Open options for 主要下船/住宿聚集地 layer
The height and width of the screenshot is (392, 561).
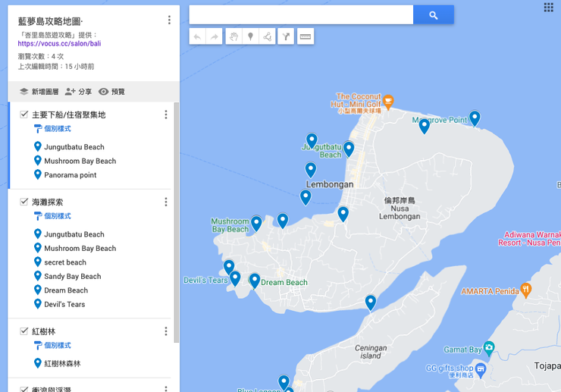166,114
